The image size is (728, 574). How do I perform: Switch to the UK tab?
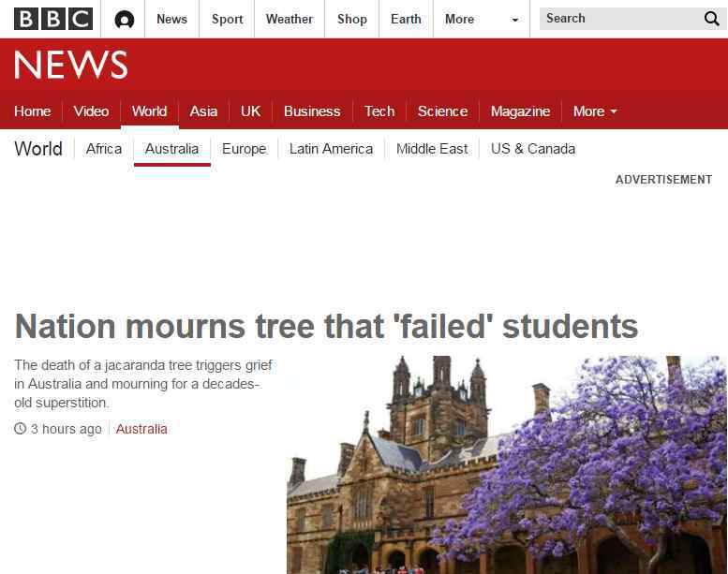251,111
